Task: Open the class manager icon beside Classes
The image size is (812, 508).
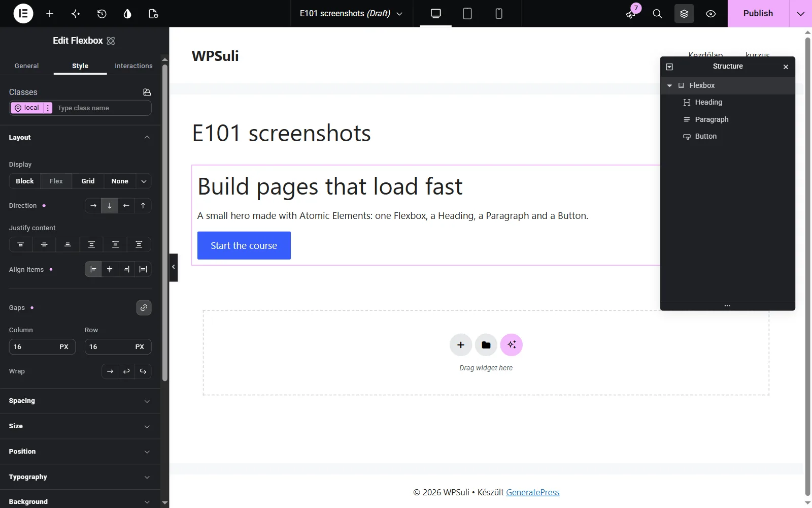Action: (x=147, y=92)
